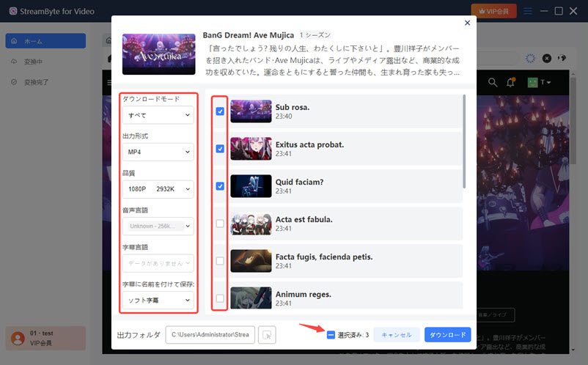Open the Facta fugis, facienda petis. thumbnail
The image size is (588, 365).
[251, 261]
